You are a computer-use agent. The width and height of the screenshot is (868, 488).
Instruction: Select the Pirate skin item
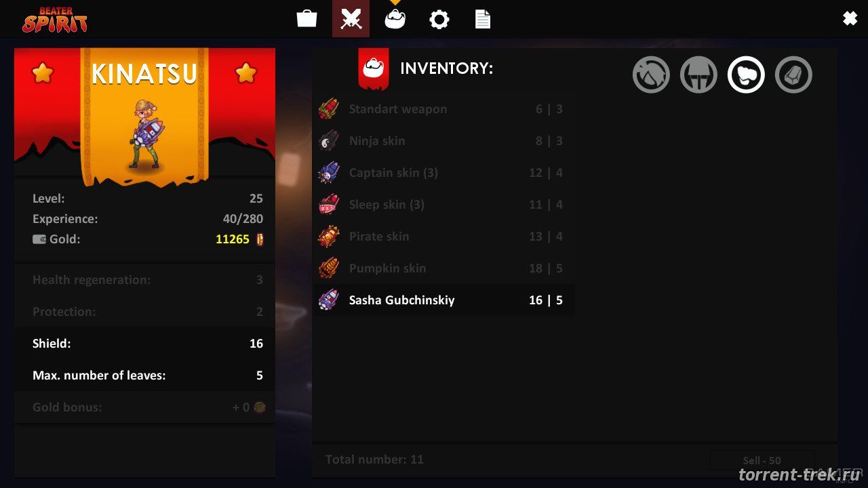coord(443,237)
